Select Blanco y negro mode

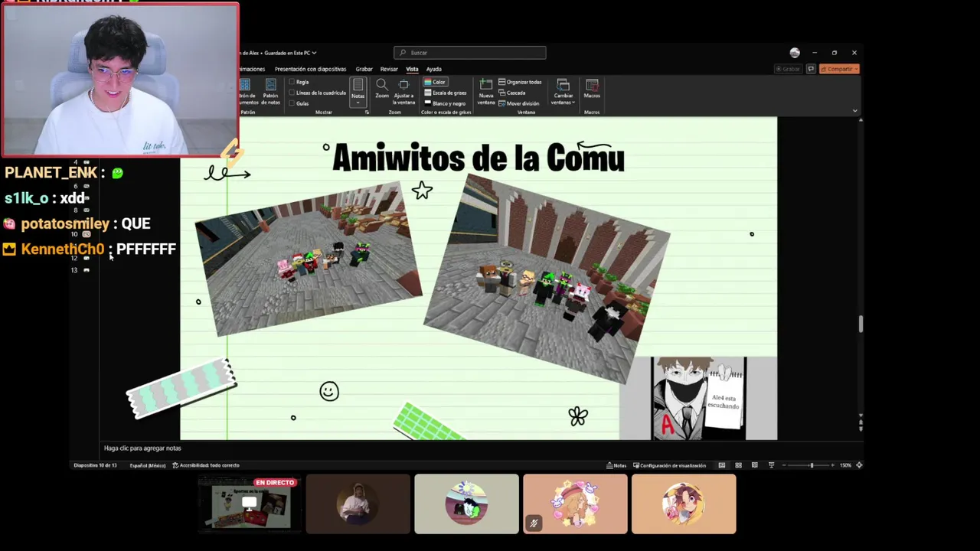pyautogui.click(x=445, y=103)
